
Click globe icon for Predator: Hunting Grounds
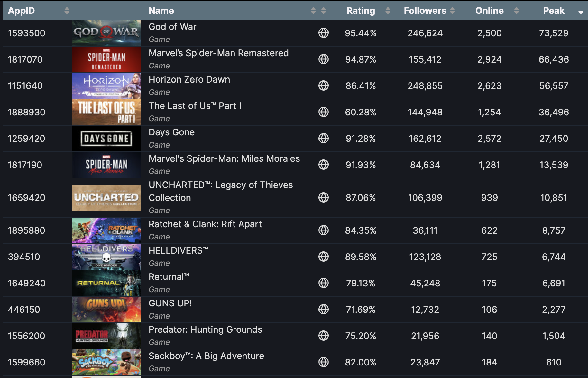(323, 336)
